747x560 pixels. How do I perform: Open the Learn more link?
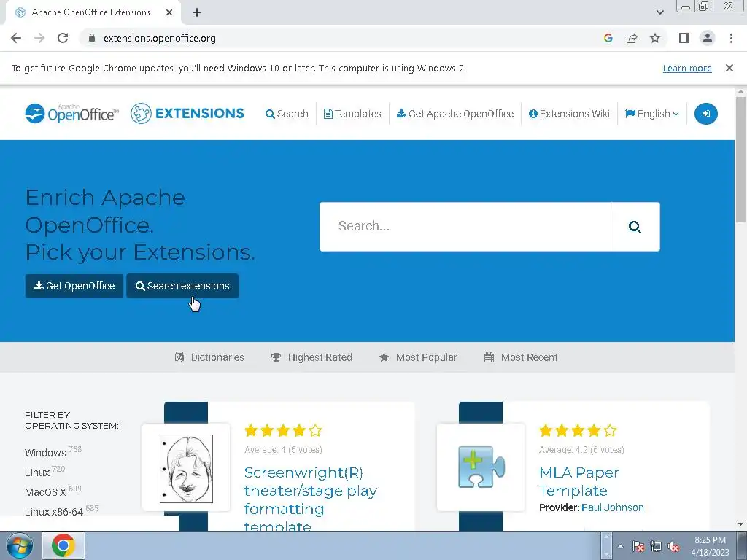click(687, 68)
